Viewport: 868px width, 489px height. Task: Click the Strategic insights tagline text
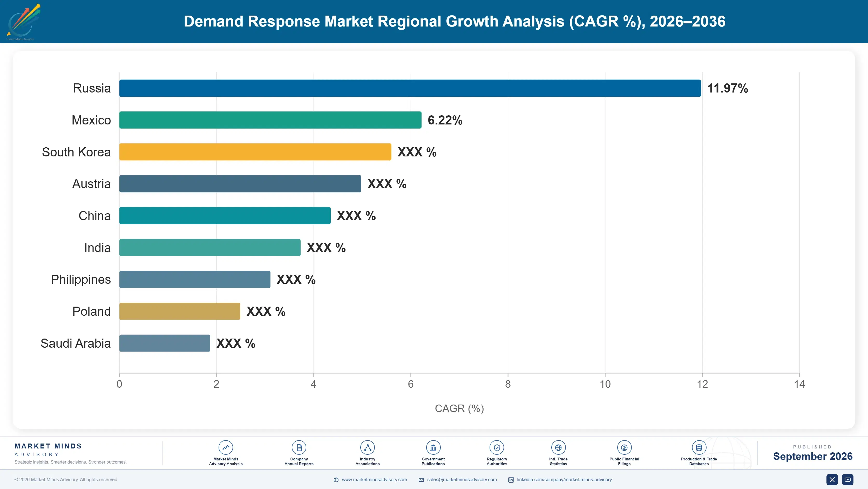pyautogui.click(x=70, y=462)
